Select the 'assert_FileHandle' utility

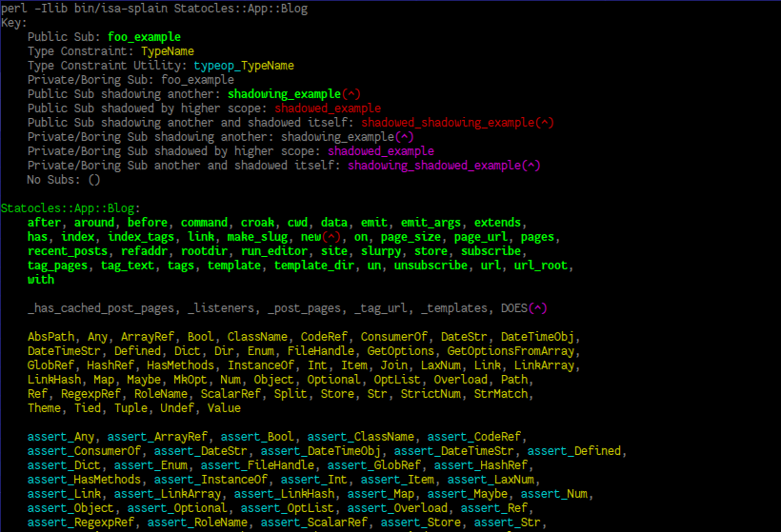tap(257, 465)
